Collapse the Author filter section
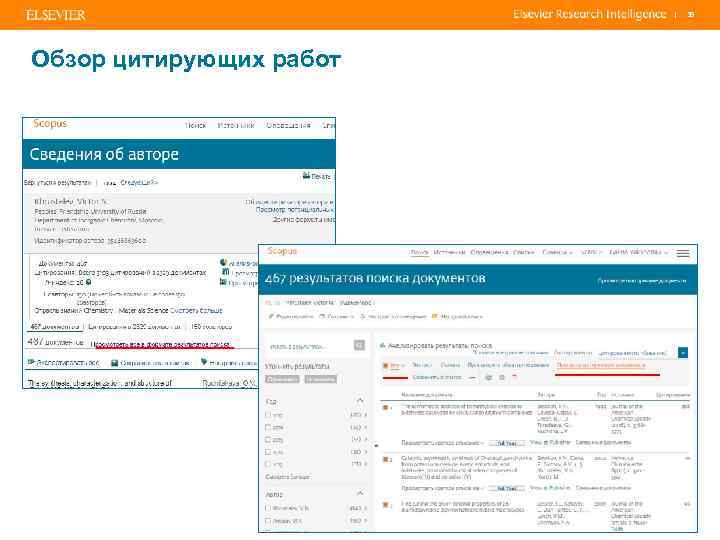720x540 pixels. pos(360,493)
